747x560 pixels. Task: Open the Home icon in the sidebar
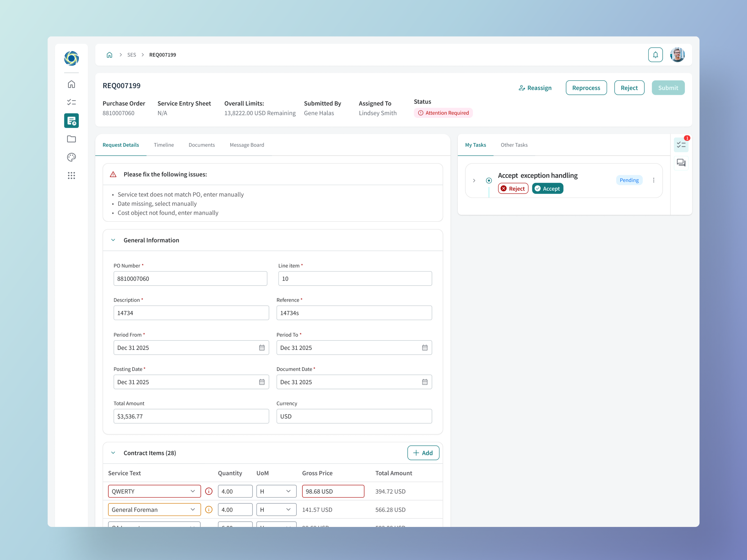coord(71,84)
